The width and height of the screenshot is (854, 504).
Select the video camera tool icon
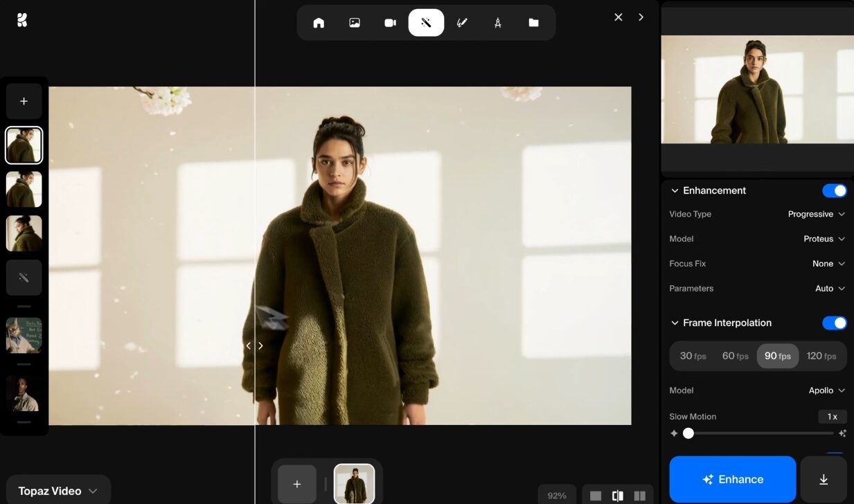pyautogui.click(x=390, y=23)
